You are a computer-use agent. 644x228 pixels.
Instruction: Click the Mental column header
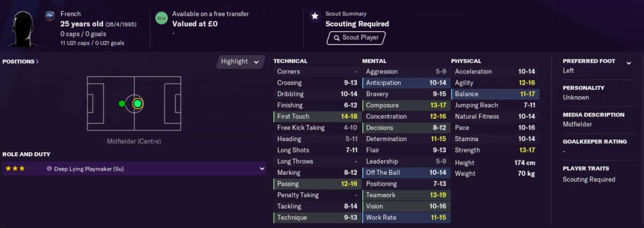[374, 61]
